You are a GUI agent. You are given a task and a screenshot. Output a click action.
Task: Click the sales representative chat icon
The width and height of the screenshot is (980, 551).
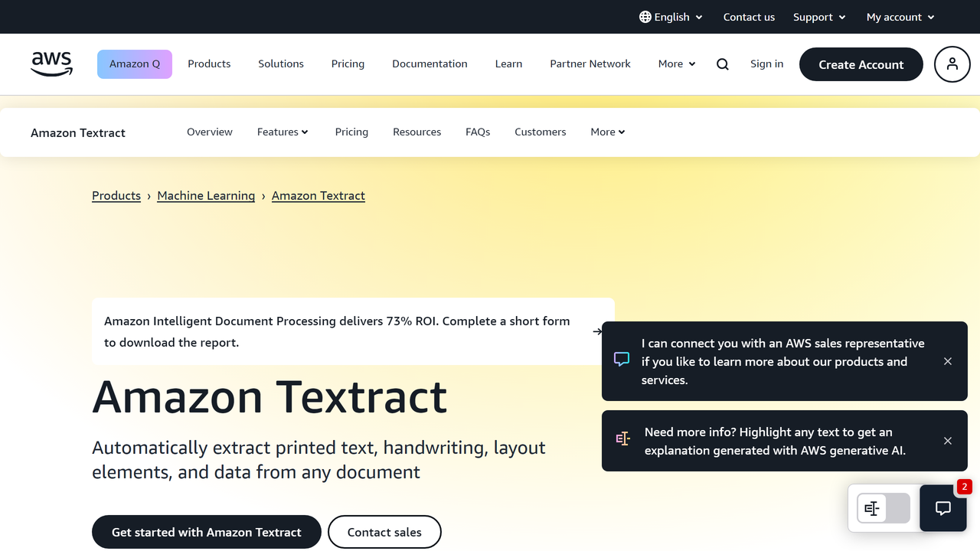tap(622, 360)
